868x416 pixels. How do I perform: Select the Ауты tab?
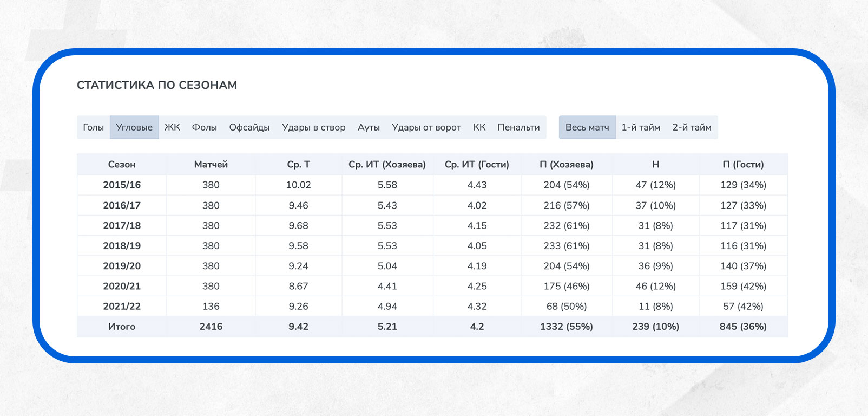(369, 127)
